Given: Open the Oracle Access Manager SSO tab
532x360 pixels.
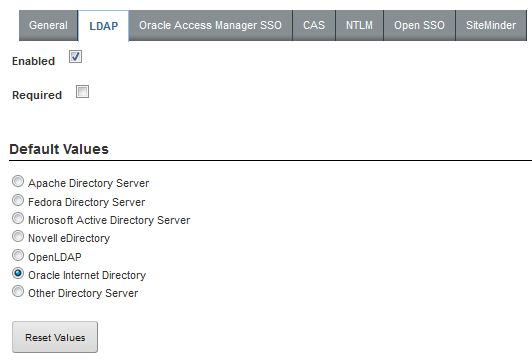Looking at the screenshot, I should pyautogui.click(x=210, y=25).
